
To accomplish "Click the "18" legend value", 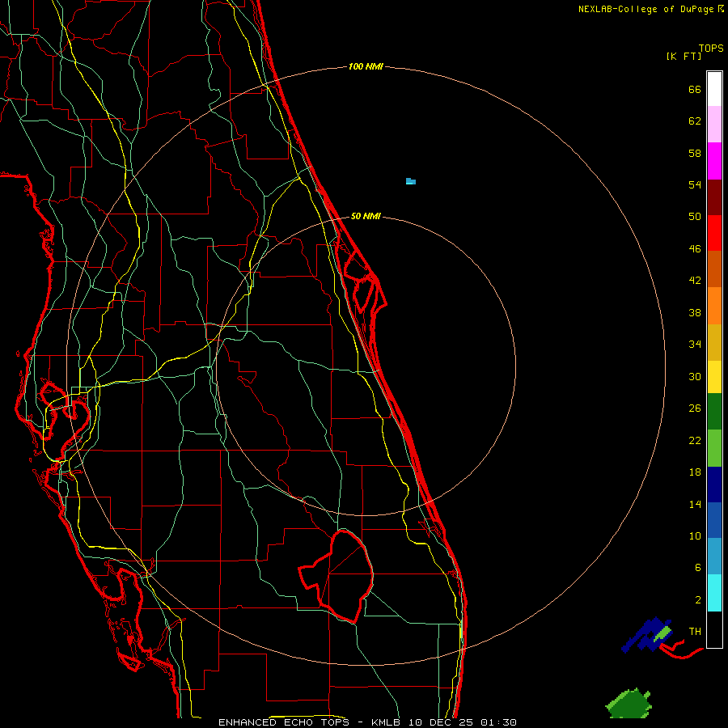I will coord(695,472).
